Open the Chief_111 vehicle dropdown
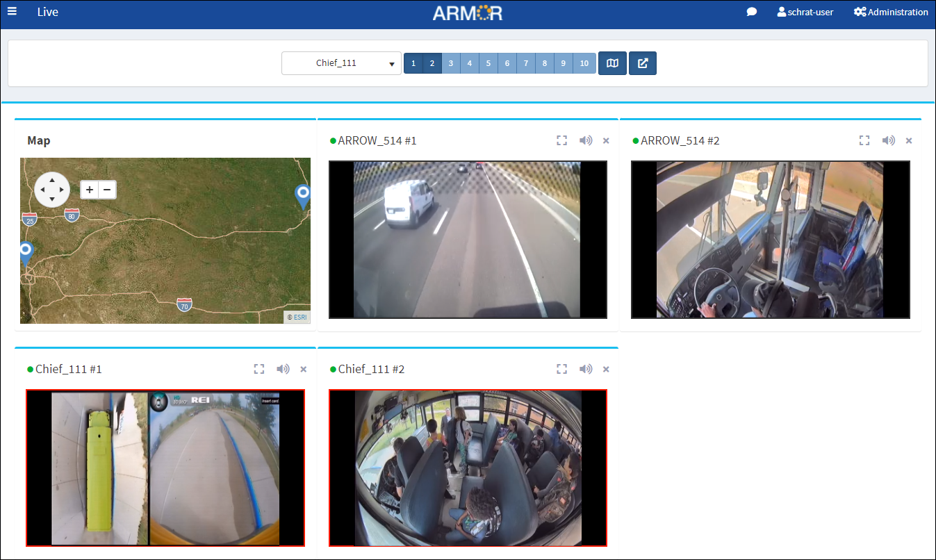This screenshot has width=936, height=560. (x=341, y=63)
